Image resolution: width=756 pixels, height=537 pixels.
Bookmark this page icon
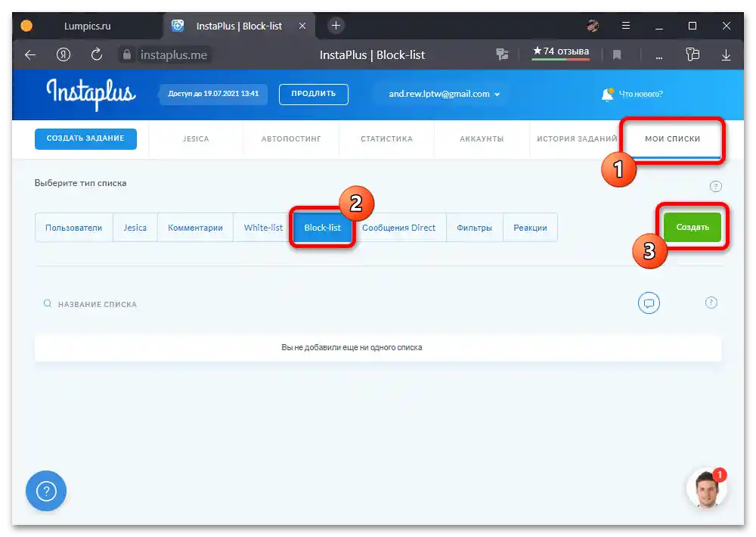click(x=617, y=55)
